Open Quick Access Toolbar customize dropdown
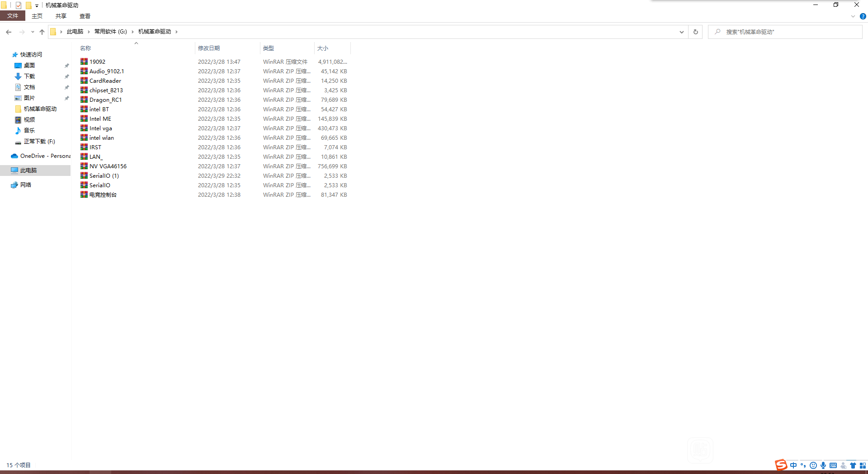This screenshot has height=474, width=868. 37,6
